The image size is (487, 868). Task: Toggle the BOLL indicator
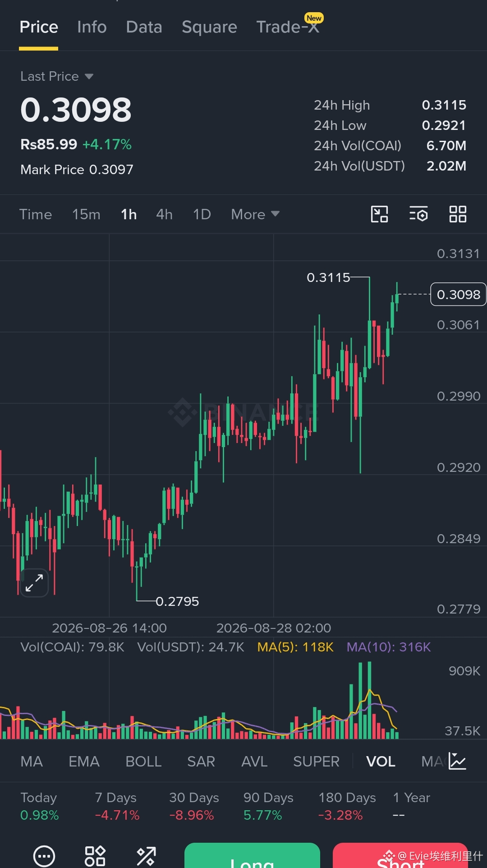point(143,762)
